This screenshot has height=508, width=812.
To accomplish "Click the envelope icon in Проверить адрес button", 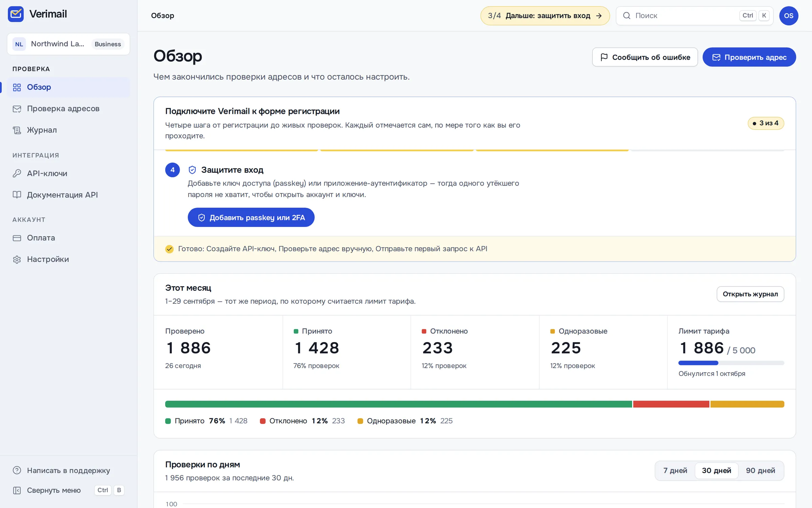I will [716, 57].
